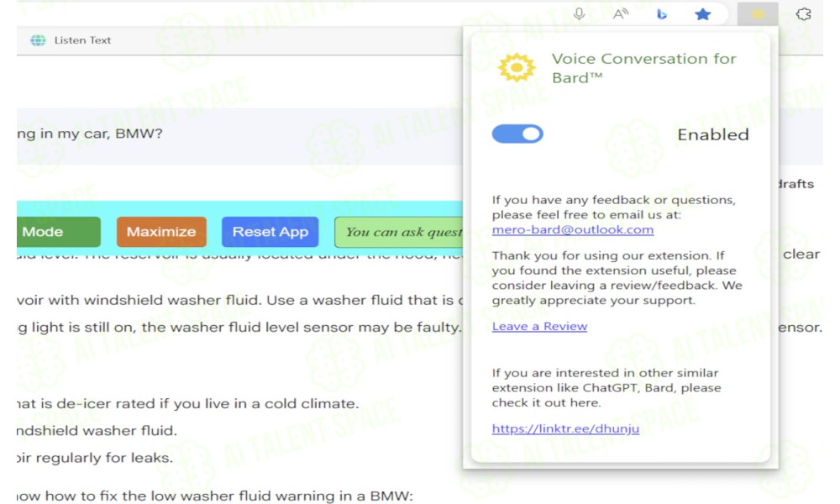
Task: Open the Read Aloud icon
Action: 621,14
